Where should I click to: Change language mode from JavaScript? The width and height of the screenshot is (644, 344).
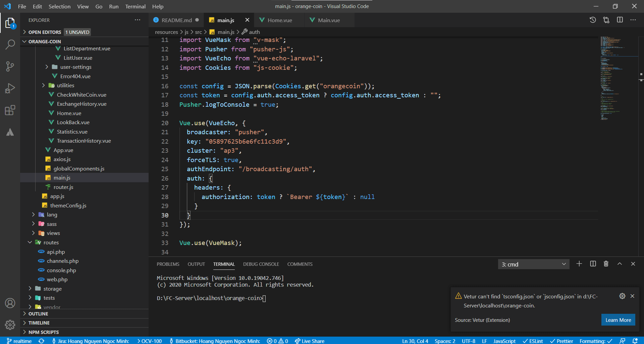click(504, 341)
